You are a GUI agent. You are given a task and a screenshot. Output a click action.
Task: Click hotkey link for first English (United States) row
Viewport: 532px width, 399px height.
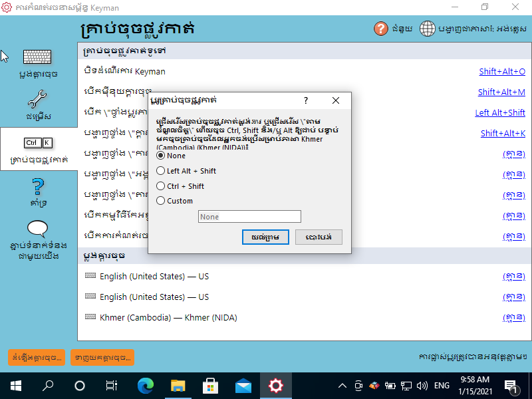[x=513, y=277]
